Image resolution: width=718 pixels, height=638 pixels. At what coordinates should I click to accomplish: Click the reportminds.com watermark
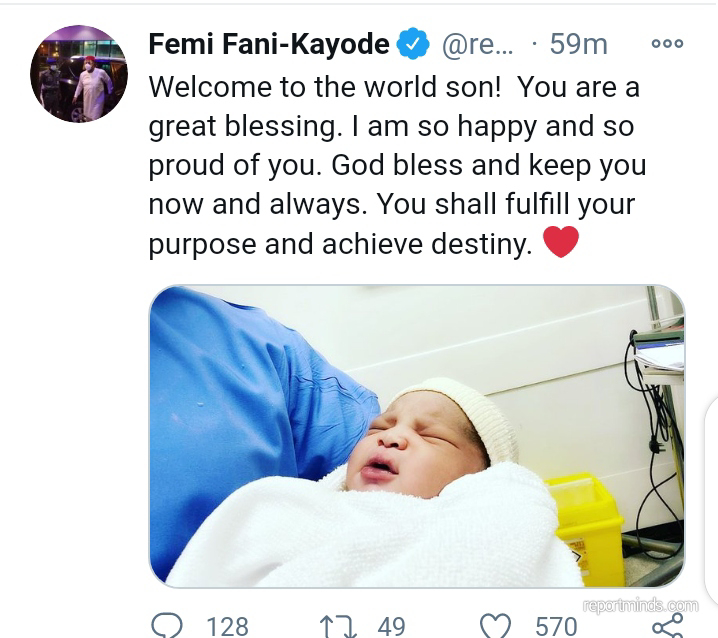(640, 605)
